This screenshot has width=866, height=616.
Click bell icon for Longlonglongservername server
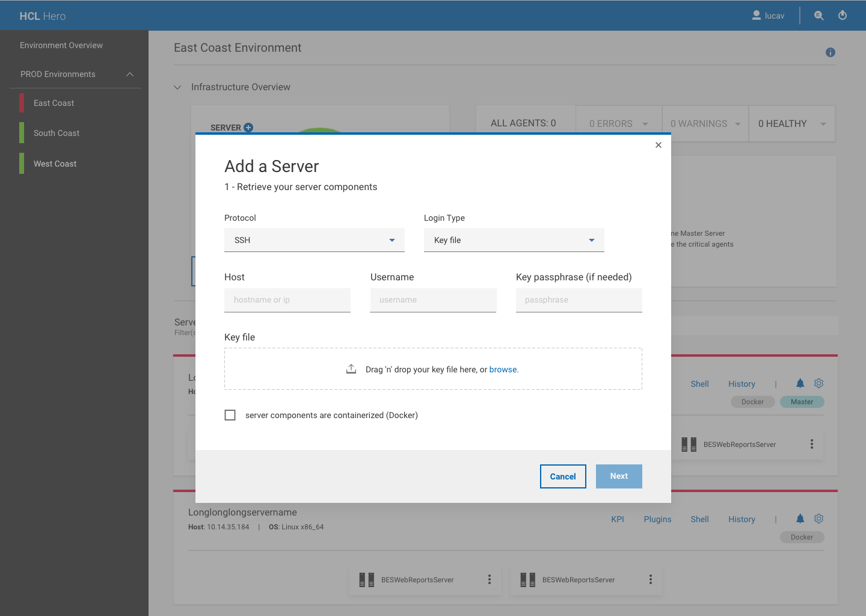point(800,519)
